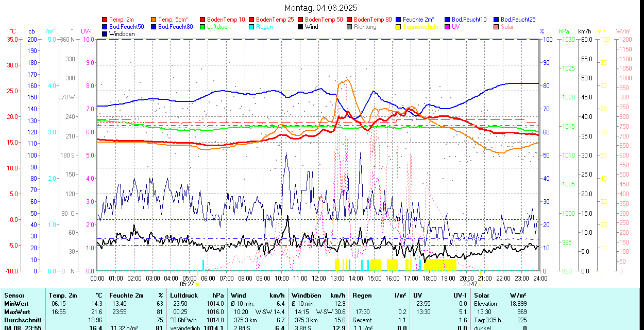Click the black Wind legend square

tap(301, 27)
